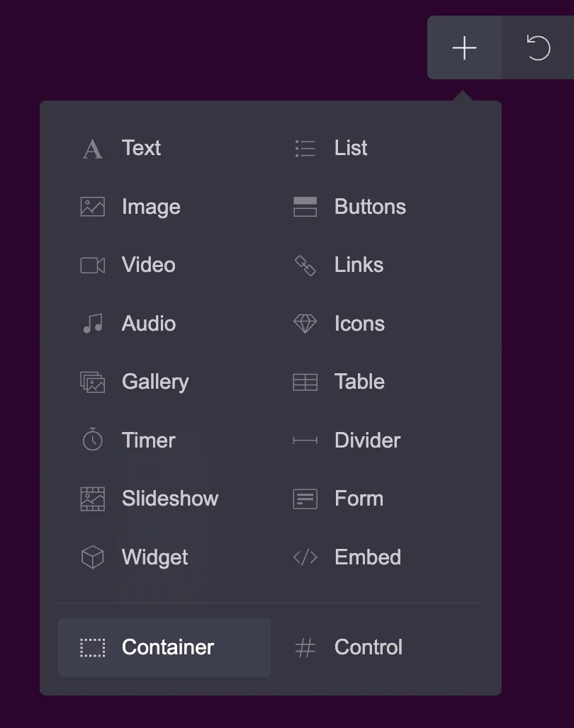This screenshot has height=728, width=574.
Task: Add a Text element via label
Action: coord(141,148)
